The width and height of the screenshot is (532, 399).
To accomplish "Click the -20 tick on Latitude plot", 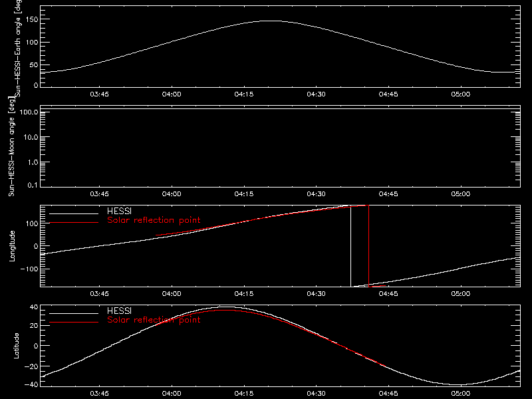I will pyautogui.click(x=31, y=366).
